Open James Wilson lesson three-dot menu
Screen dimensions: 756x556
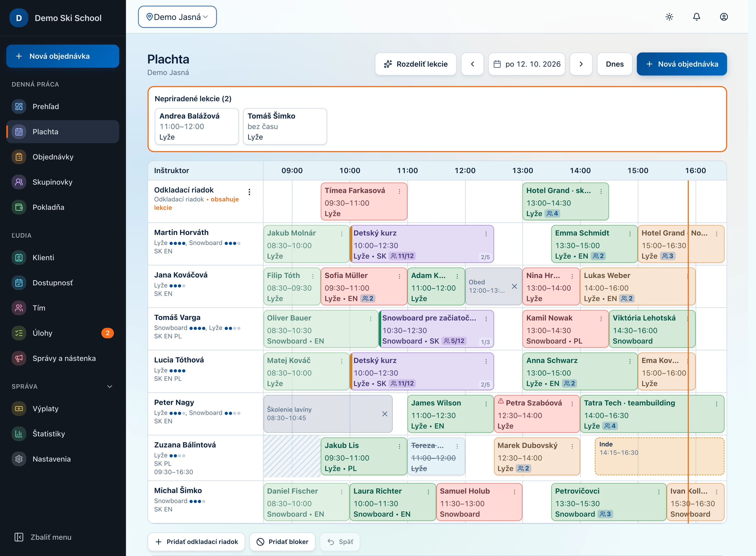[486, 403]
